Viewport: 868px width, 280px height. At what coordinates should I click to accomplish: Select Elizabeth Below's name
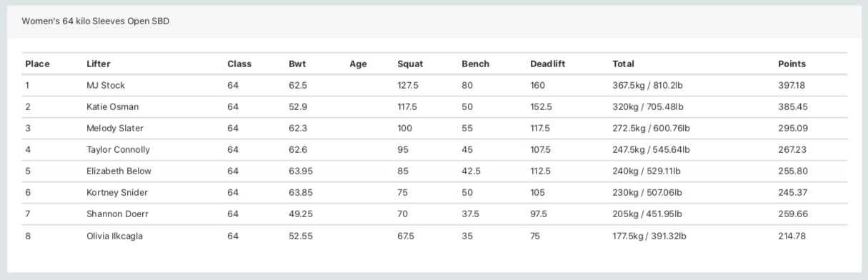(x=119, y=171)
